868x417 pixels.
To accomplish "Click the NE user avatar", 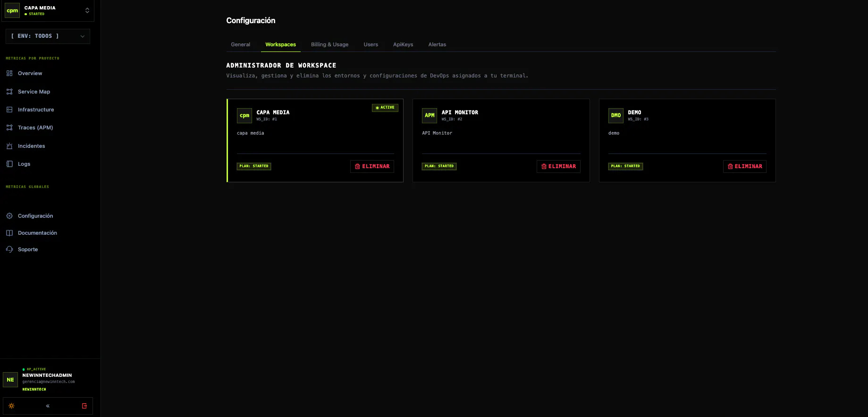I will click(x=10, y=380).
